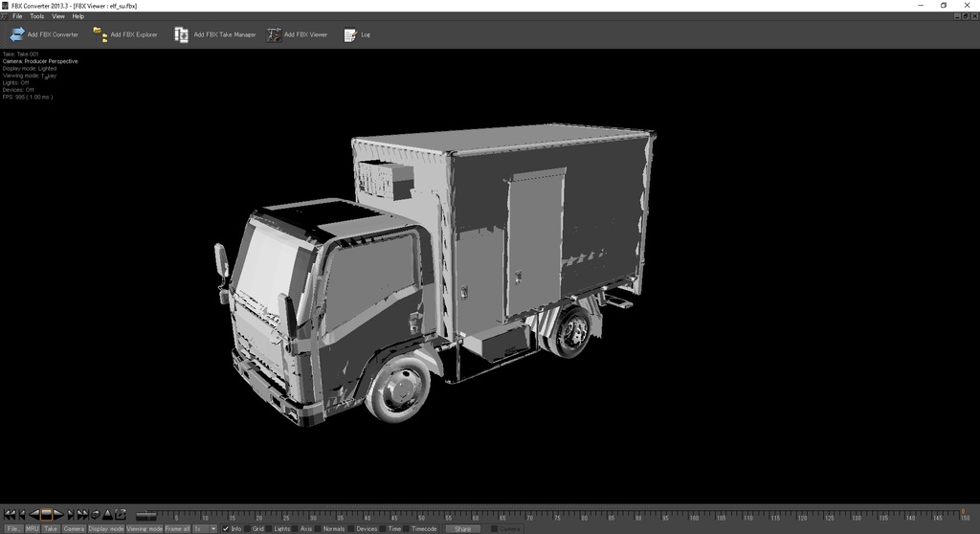The image size is (980, 534).
Task: Open the View menu
Action: click(58, 16)
